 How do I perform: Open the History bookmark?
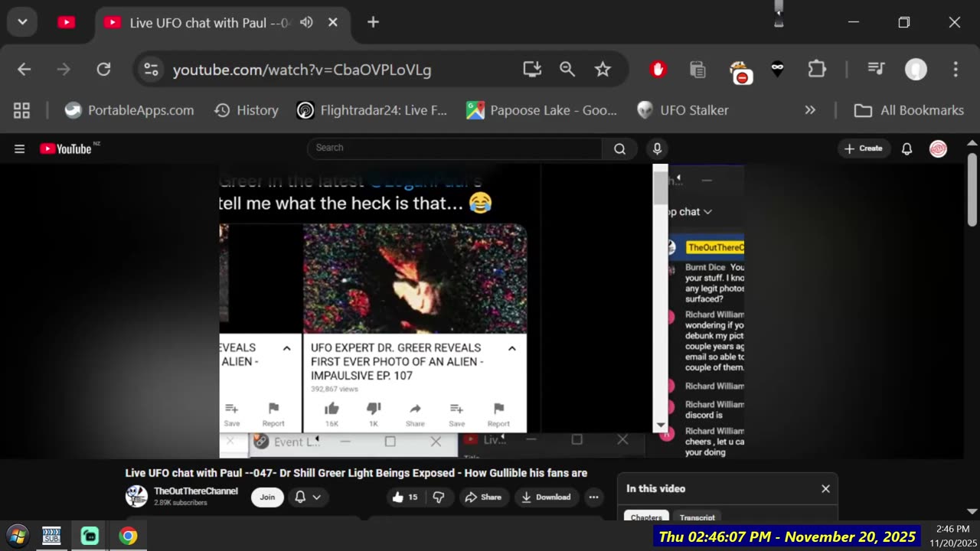tap(246, 110)
